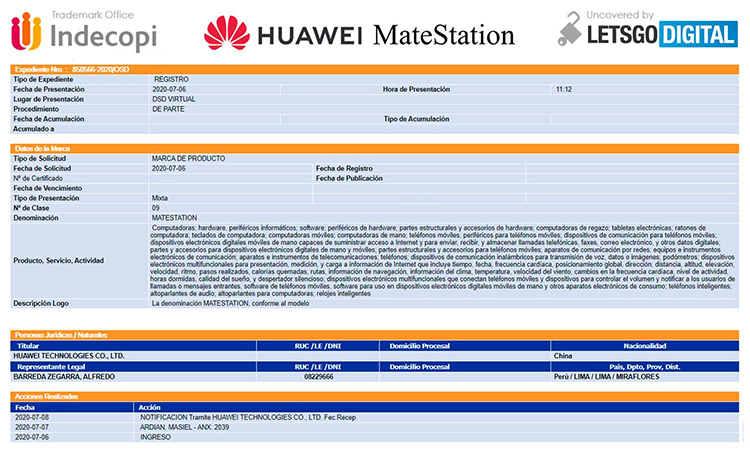The image size is (750, 452).
Task: Click the 'Acumulado a' label
Action: [x=33, y=129]
